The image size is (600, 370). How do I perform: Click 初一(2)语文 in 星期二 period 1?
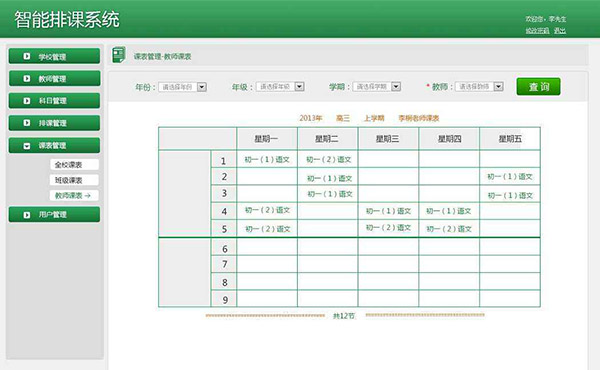pos(329,160)
